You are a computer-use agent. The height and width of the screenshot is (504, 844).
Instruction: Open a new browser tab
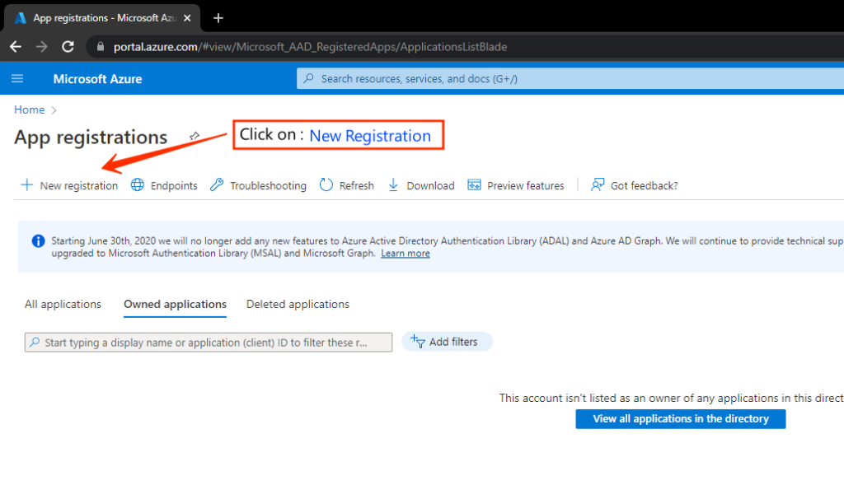218,17
